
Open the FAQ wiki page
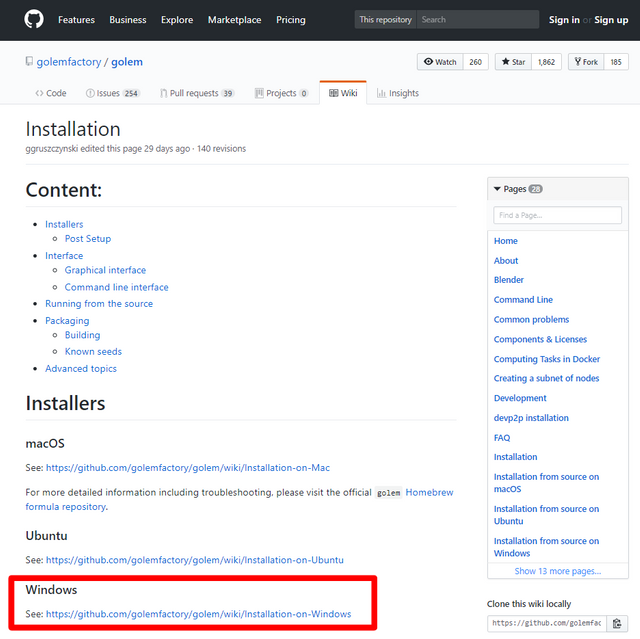tap(502, 437)
